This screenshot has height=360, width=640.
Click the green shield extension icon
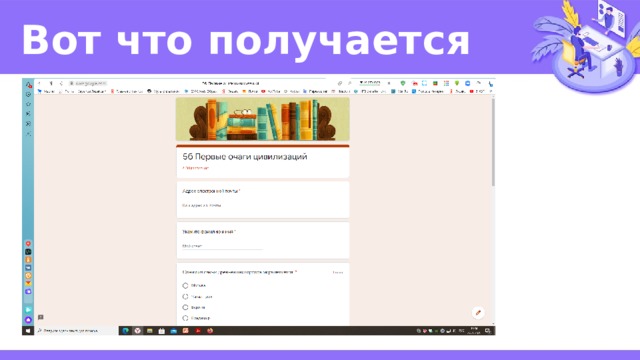[x=403, y=83]
